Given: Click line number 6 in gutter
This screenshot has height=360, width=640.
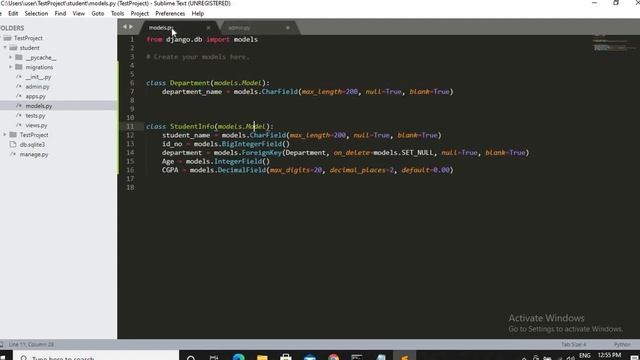Looking at the screenshot, I should [132, 83].
